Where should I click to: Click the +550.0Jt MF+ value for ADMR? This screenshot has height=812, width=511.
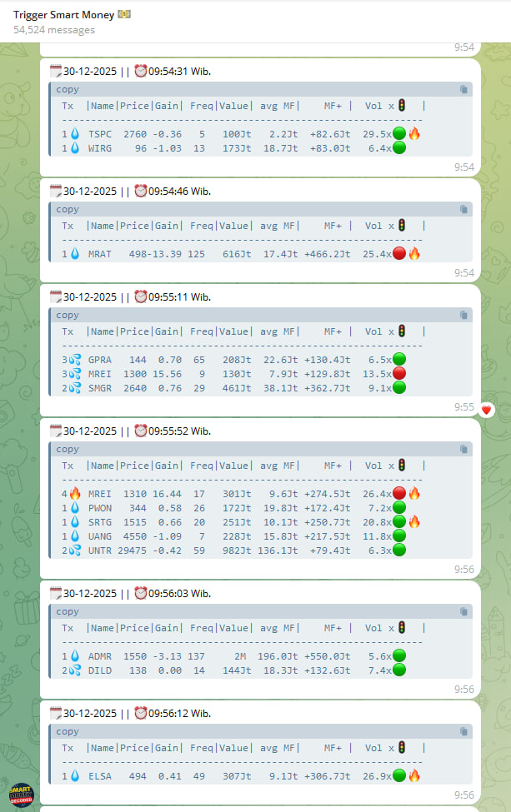[328, 656]
